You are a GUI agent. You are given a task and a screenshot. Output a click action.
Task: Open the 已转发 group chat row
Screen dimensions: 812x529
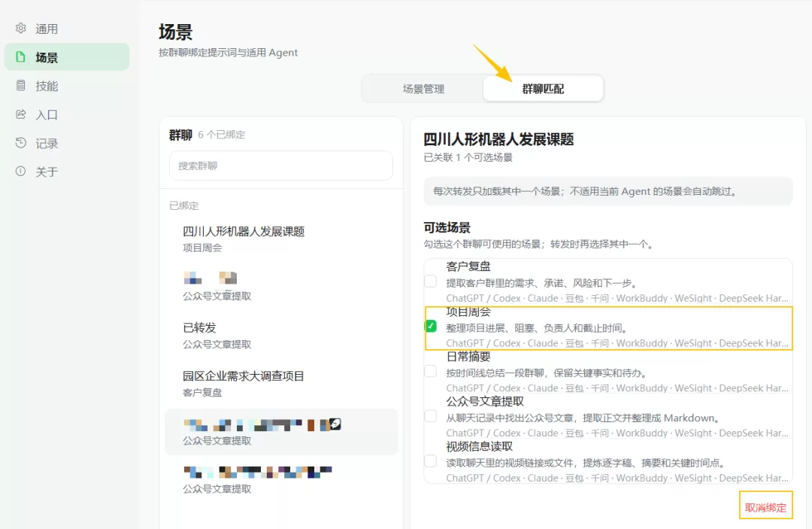click(x=280, y=335)
